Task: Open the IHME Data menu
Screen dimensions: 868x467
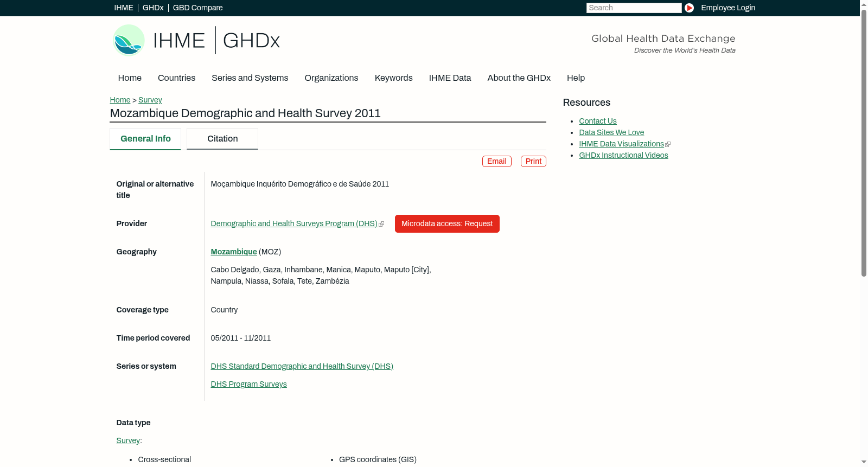Action: [x=450, y=78]
